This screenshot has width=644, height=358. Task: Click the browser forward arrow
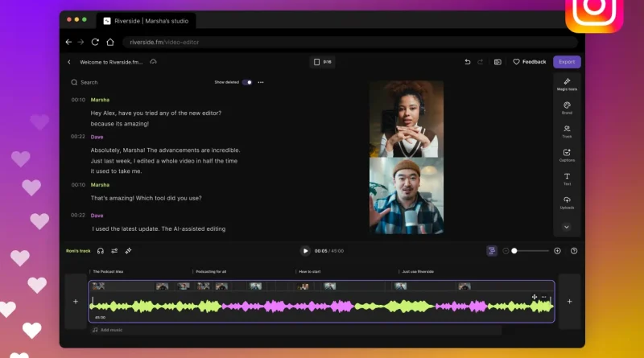pyautogui.click(x=81, y=43)
